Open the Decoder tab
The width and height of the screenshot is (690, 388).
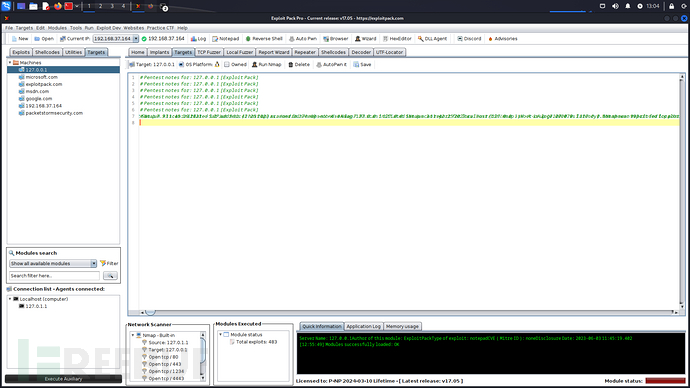pos(361,52)
